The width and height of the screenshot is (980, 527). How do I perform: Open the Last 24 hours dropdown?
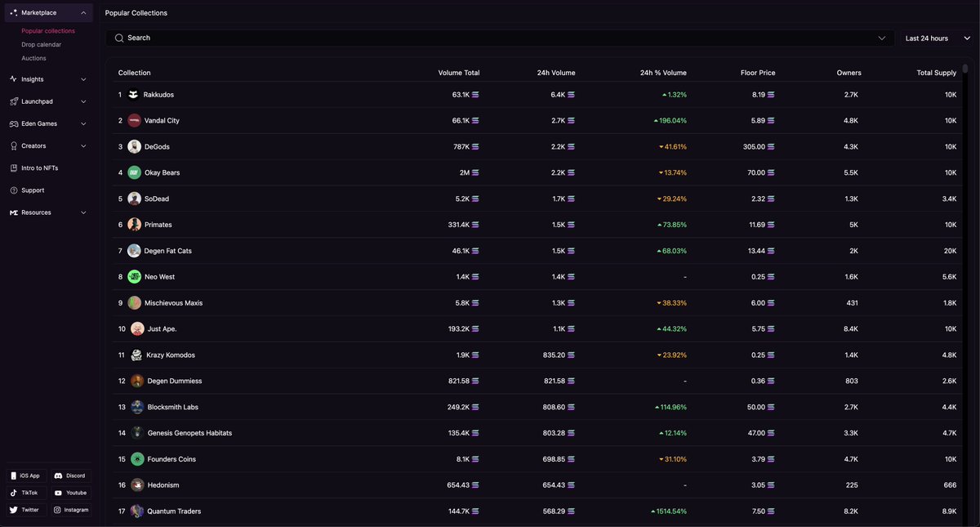click(x=936, y=38)
